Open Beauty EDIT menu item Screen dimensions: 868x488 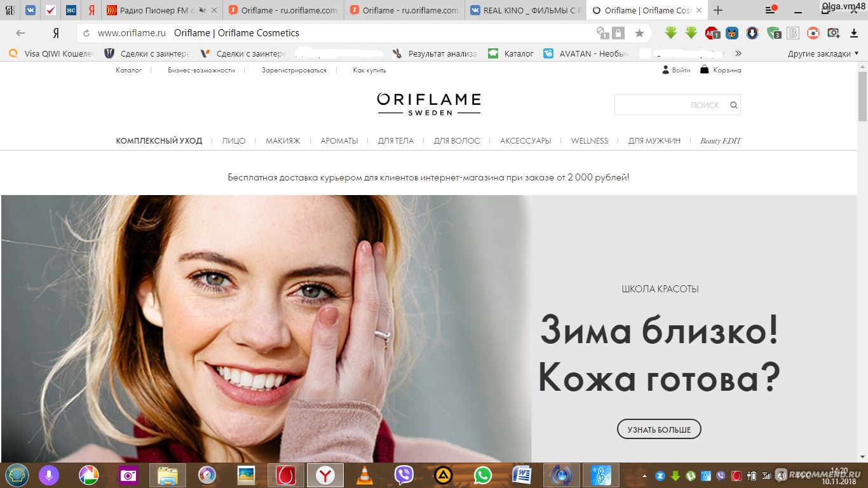721,141
